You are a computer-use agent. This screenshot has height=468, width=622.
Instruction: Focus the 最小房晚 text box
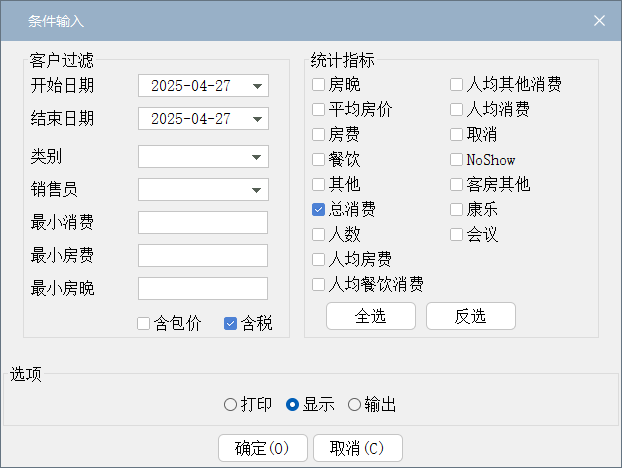(203, 288)
